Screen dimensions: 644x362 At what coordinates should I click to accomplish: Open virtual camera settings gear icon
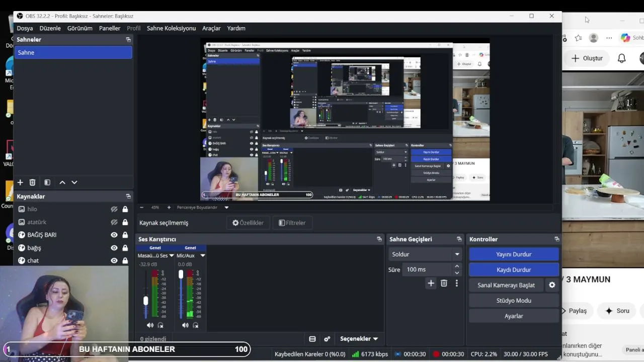click(x=552, y=285)
